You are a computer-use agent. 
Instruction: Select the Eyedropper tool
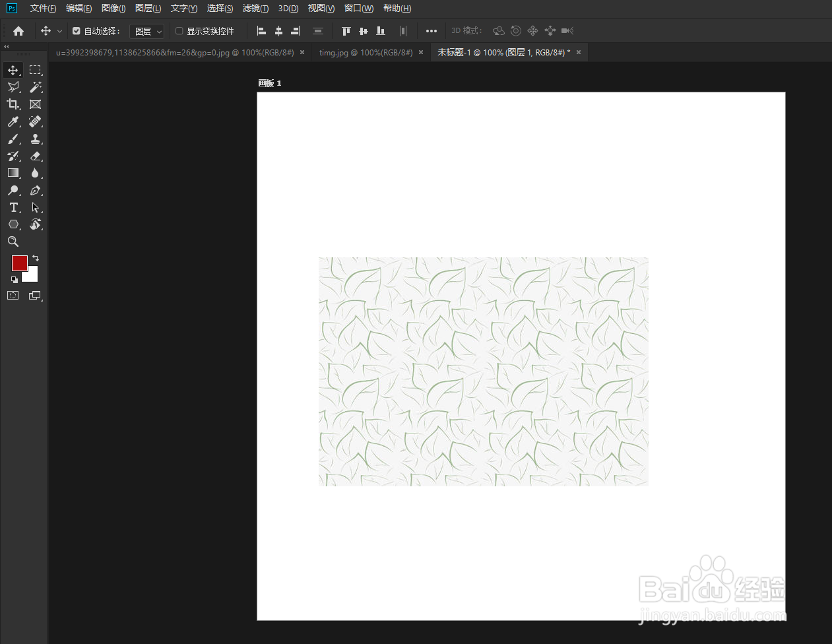point(13,121)
